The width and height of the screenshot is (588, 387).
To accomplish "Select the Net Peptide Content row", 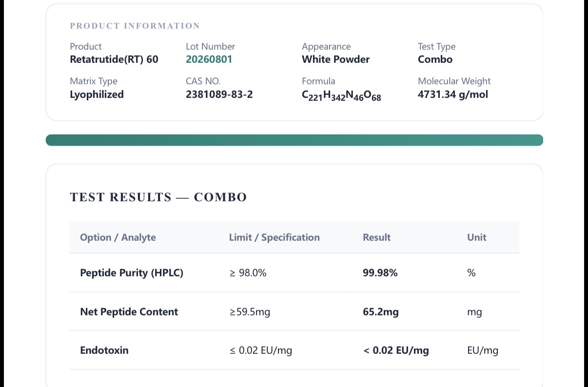I will click(294, 311).
